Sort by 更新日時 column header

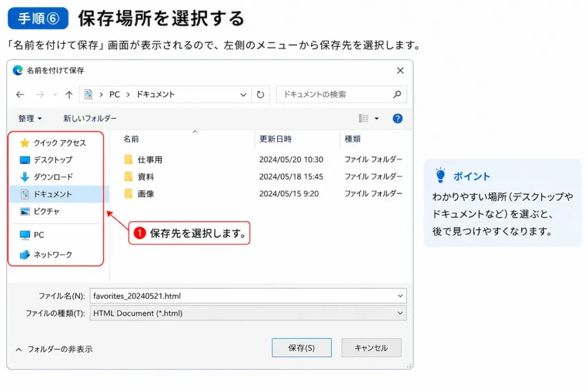coord(275,139)
